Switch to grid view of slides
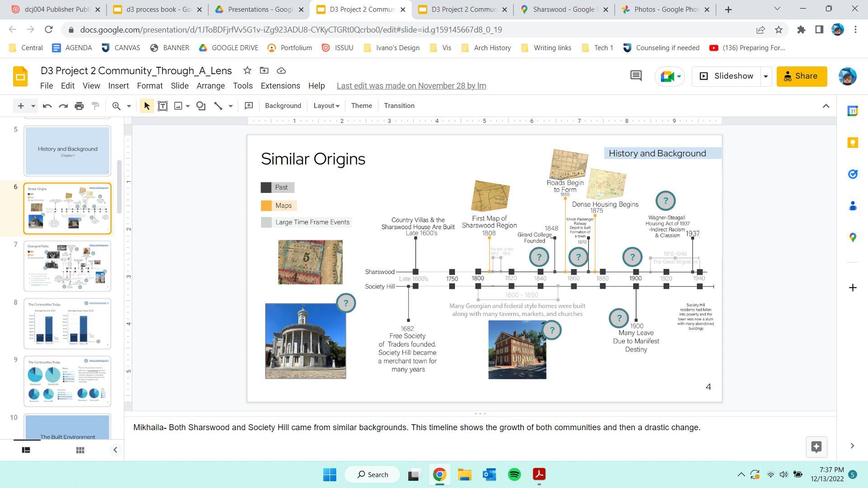Viewport: 868px width, 488px height. 80,450
